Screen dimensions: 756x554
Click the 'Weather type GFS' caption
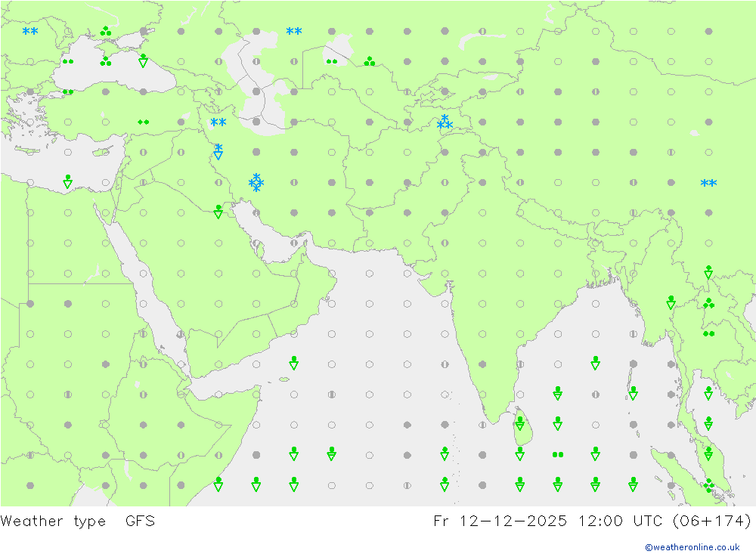[x=78, y=522]
